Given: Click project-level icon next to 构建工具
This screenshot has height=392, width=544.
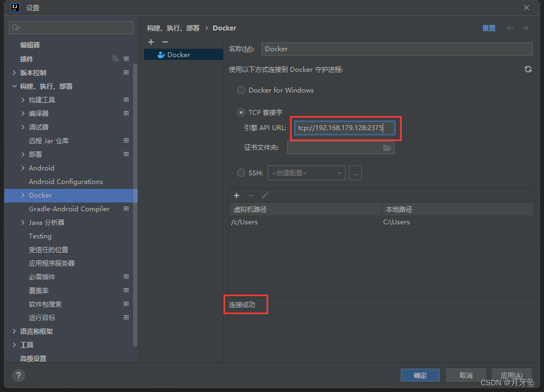Looking at the screenshot, I should click(126, 100).
